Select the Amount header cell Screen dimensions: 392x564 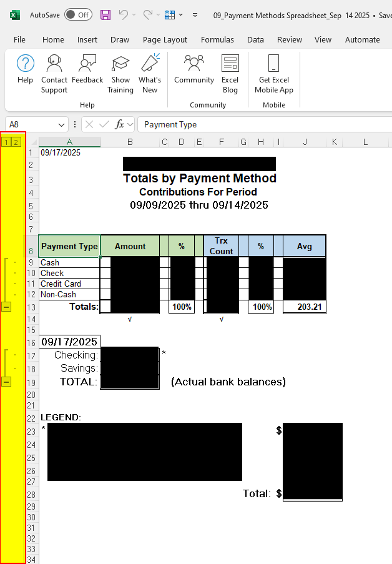pos(130,246)
